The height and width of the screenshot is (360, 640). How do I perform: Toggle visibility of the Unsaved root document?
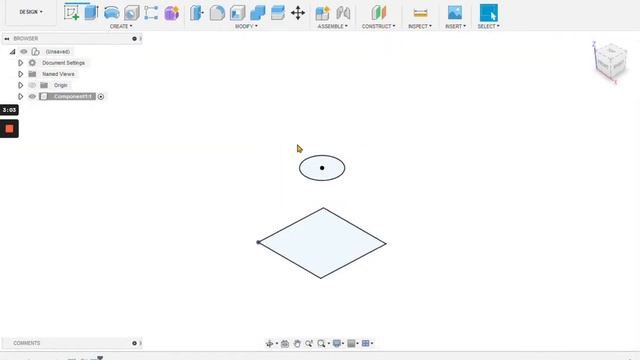[24, 51]
